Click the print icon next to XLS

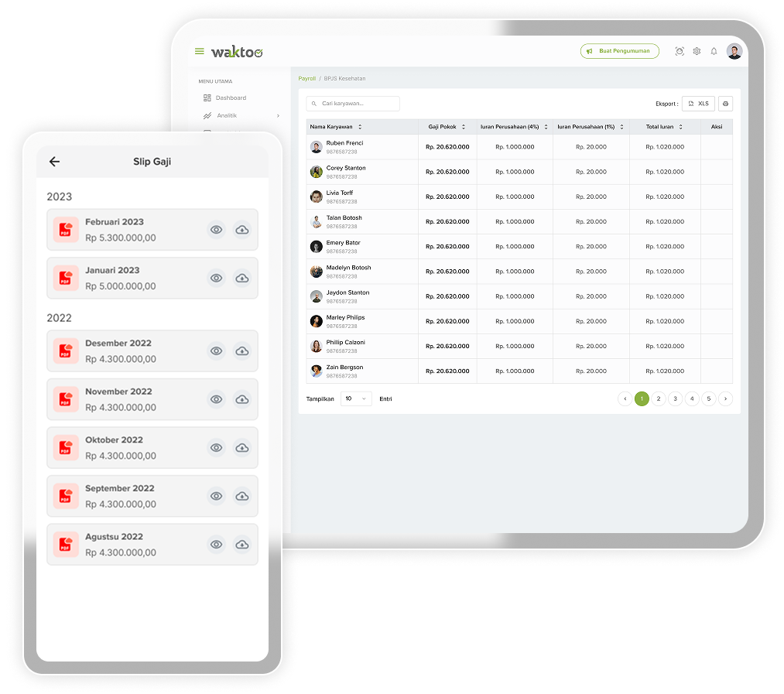725,104
